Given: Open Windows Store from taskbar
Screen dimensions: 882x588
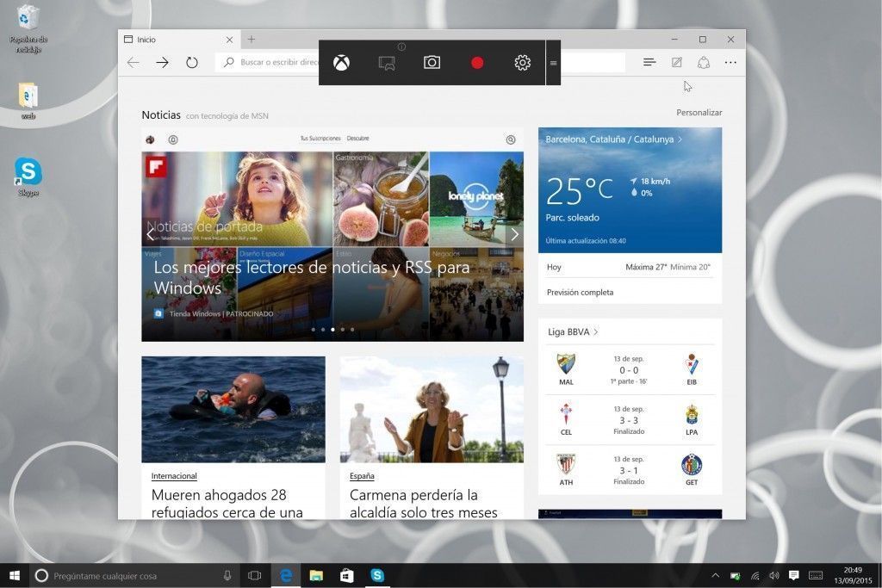Looking at the screenshot, I should point(346,575).
